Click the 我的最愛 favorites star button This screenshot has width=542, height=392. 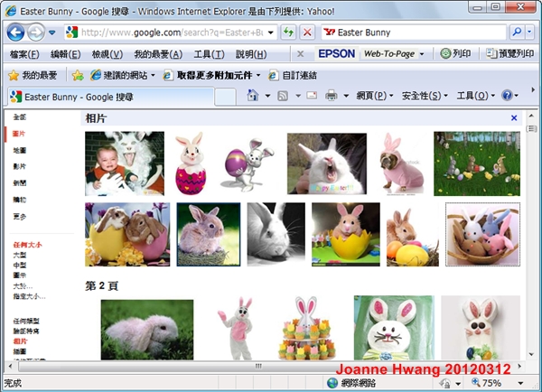click(x=33, y=75)
